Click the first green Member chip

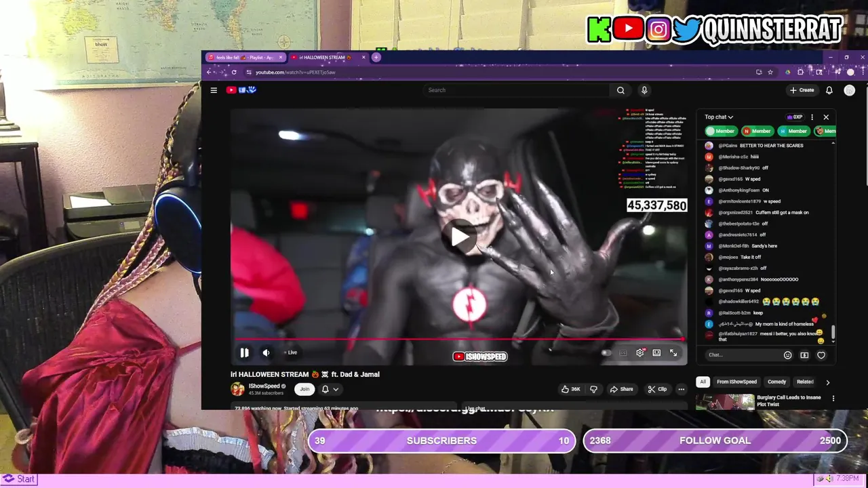[721, 131]
